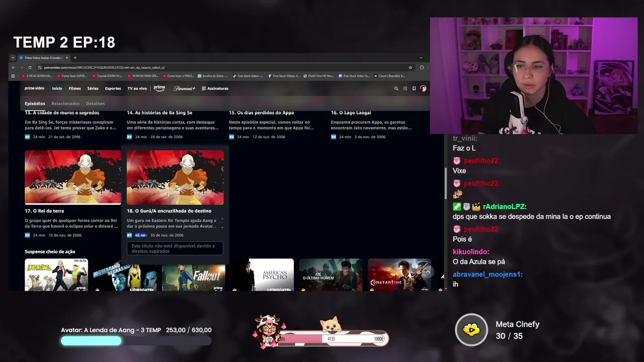Open the 'Tutorial ZOOM IN' bookmark
The image size is (644, 362).
(107, 76)
